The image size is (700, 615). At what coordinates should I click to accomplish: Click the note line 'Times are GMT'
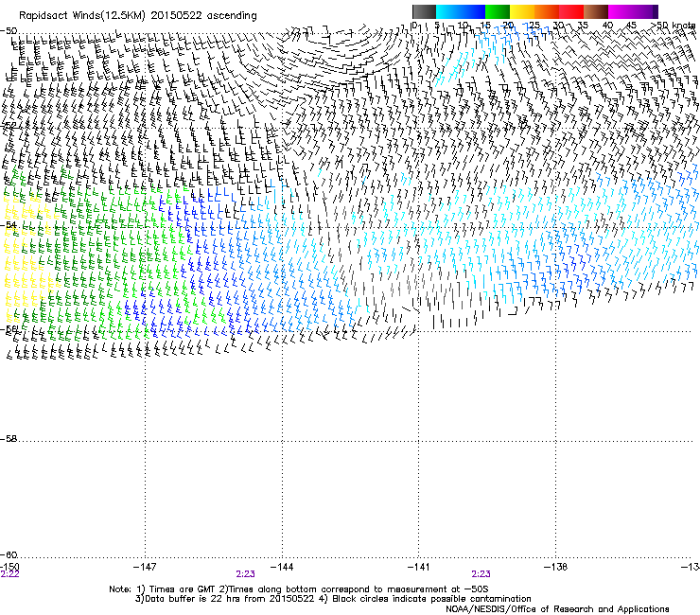[183, 589]
